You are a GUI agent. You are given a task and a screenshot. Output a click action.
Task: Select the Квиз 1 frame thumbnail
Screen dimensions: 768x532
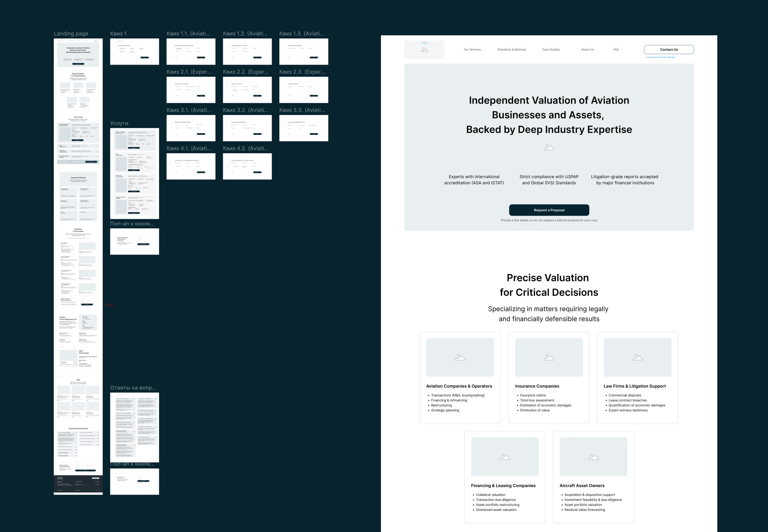(x=134, y=51)
